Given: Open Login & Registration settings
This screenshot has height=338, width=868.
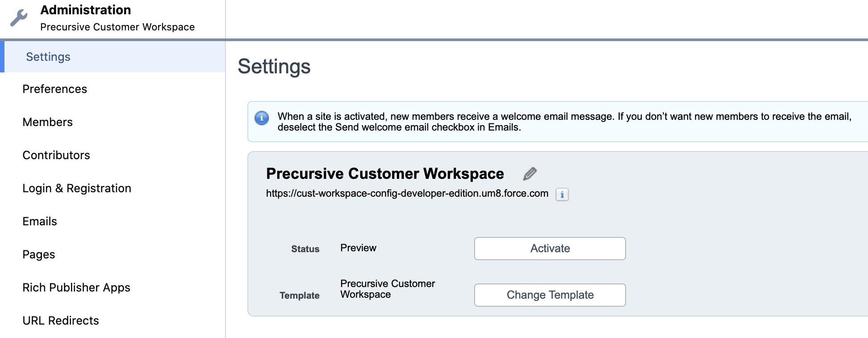Looking at the screenshot, I should (76, 188).
